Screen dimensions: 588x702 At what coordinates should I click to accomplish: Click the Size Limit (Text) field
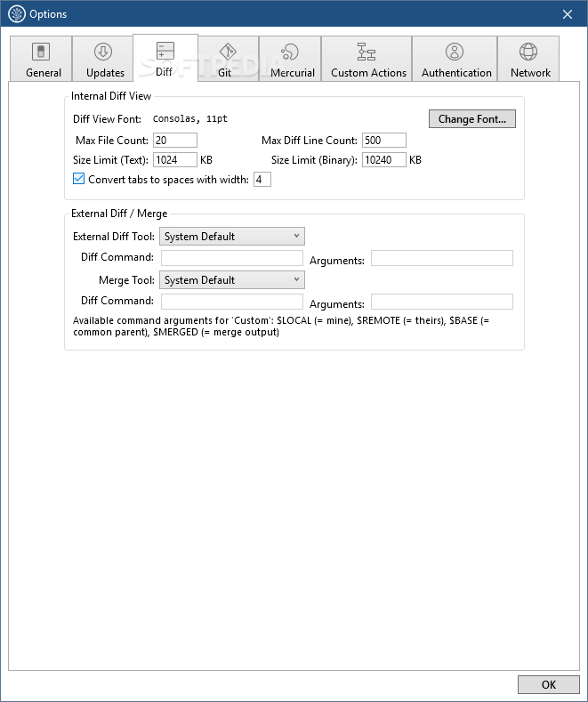tap(175, 160)
